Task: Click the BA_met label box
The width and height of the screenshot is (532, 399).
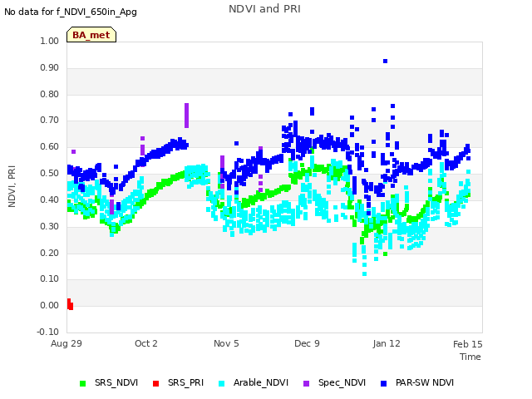Action: (x=91, y=35)
